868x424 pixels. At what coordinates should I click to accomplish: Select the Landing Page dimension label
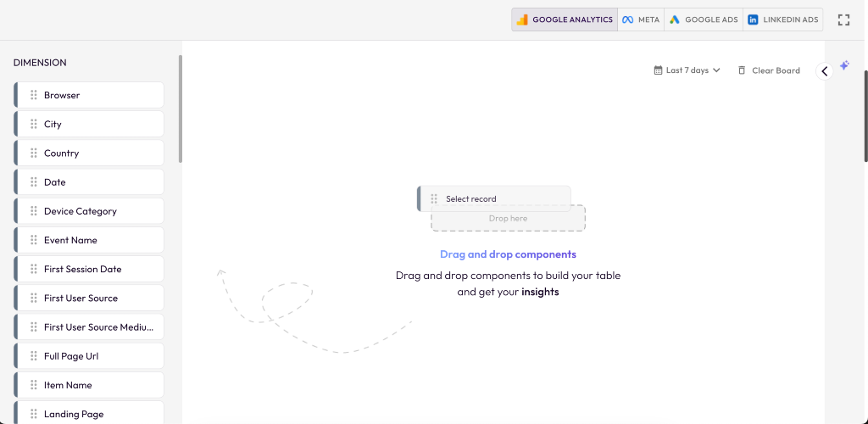[74, 414]
